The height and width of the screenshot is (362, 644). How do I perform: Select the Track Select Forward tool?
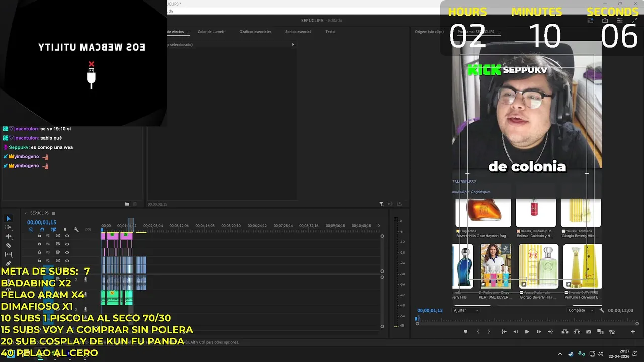pos(8,227)
